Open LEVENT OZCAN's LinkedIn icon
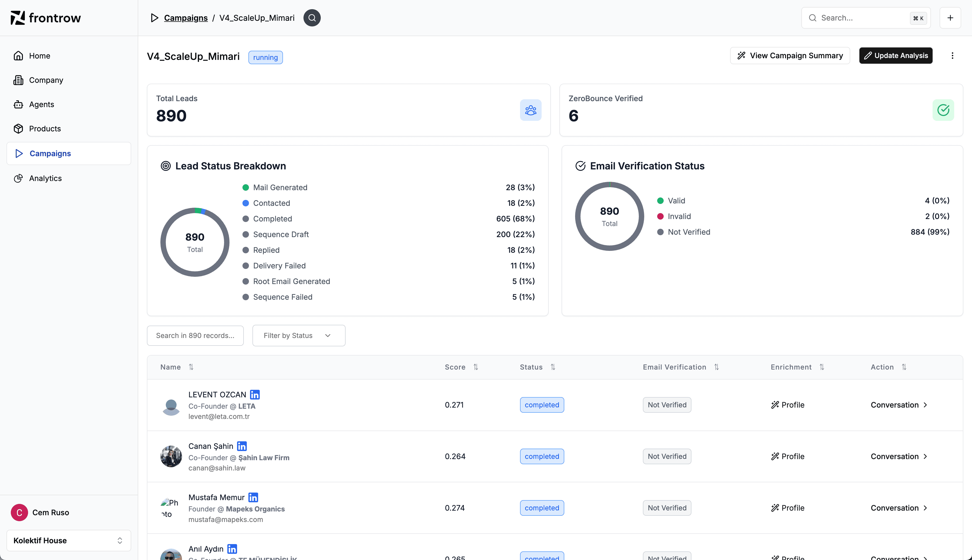972x560 pixels. 254,394
